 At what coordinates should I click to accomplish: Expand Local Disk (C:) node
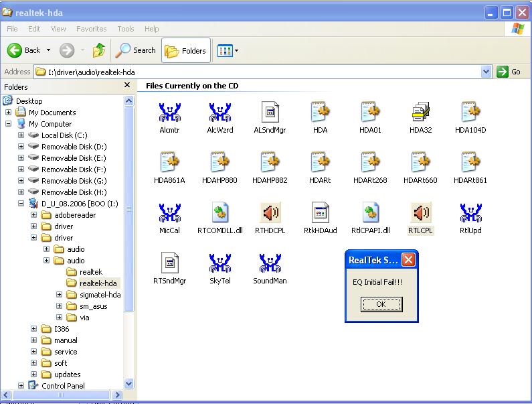(x=21, y=135)
